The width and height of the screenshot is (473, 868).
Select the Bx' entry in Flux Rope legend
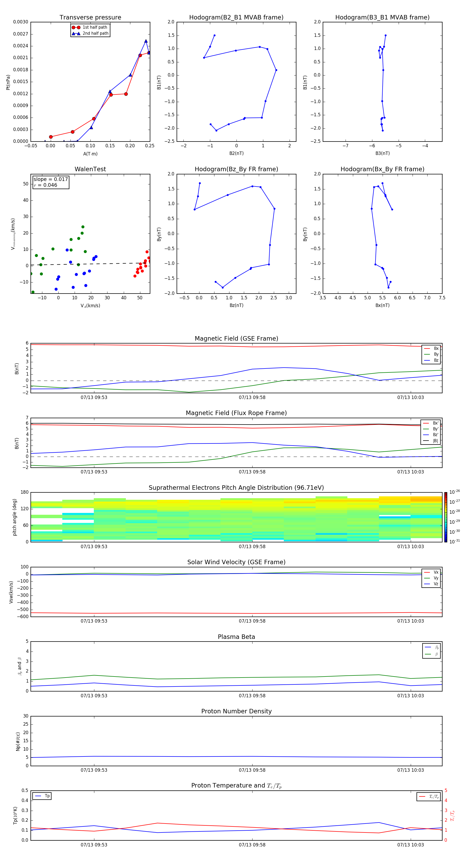tap(431, 423)
